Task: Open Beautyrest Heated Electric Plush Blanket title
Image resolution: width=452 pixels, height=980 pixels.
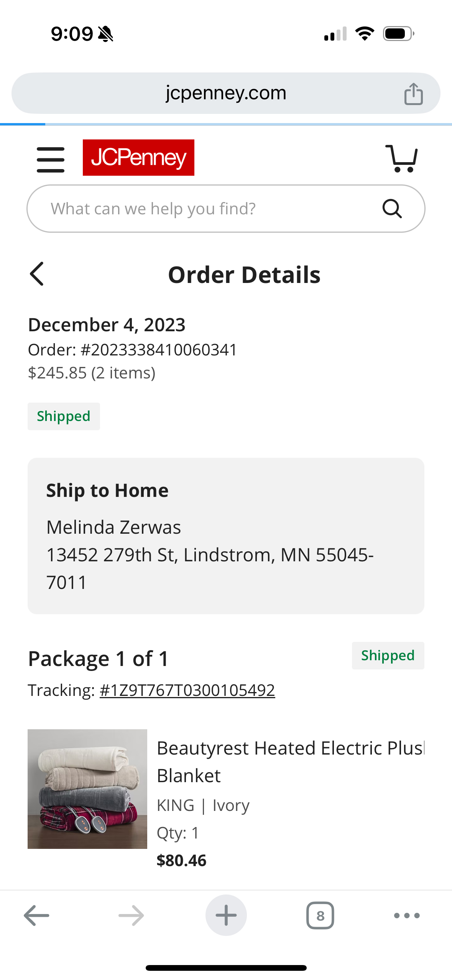Action: [291, 761]
